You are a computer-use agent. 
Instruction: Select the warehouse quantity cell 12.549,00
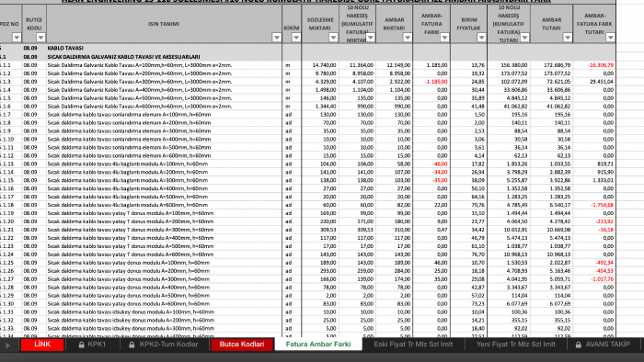[395, 65]
